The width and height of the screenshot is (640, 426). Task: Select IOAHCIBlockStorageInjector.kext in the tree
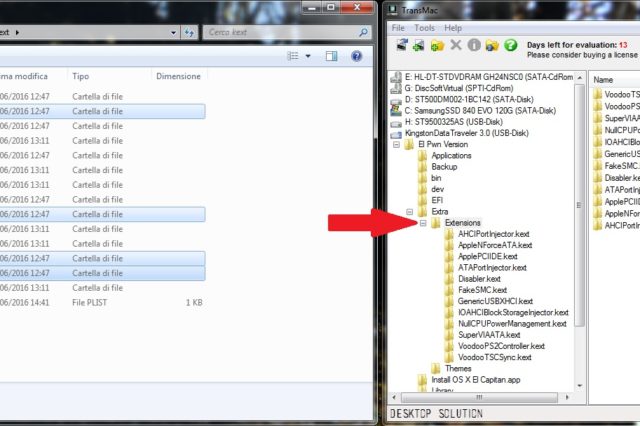click(x=513, y=313)
